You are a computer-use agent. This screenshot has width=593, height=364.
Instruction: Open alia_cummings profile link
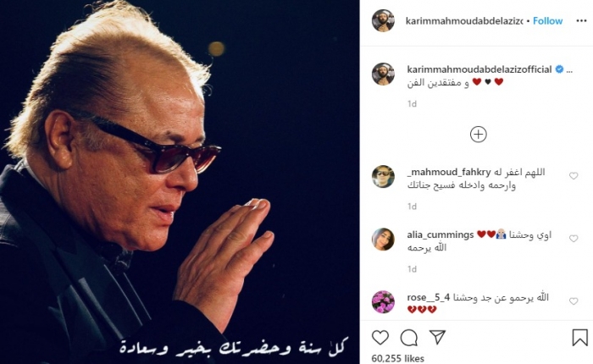pos(441,234)
